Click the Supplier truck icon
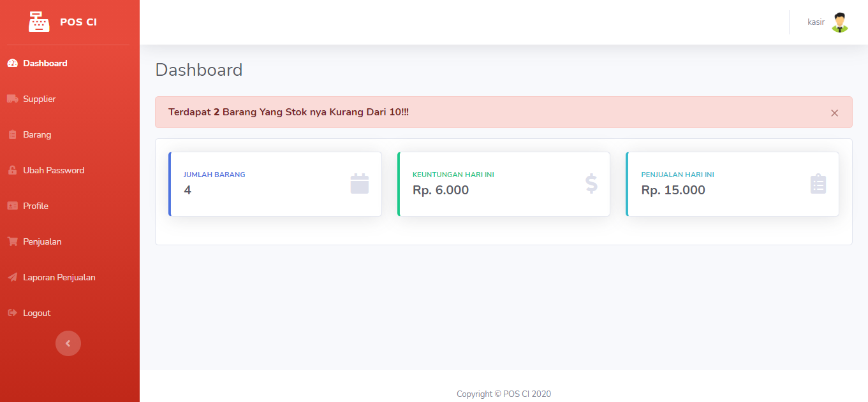Screen dimensions: 868x402 click(x=12, y=99)
